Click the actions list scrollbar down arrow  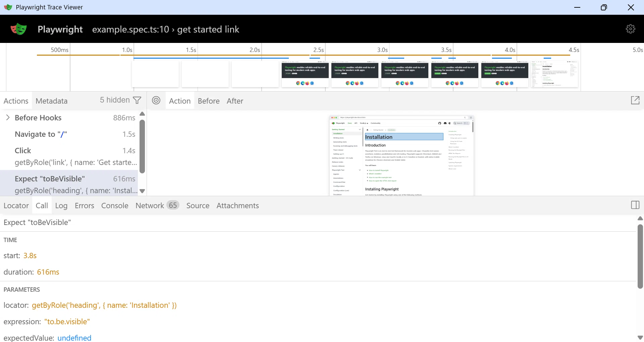point(142,191)
